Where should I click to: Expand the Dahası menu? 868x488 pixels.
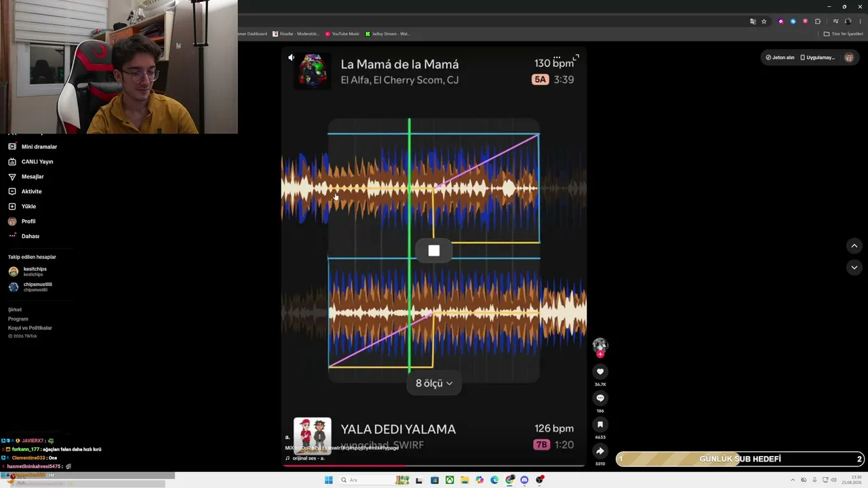pos(24,236)
